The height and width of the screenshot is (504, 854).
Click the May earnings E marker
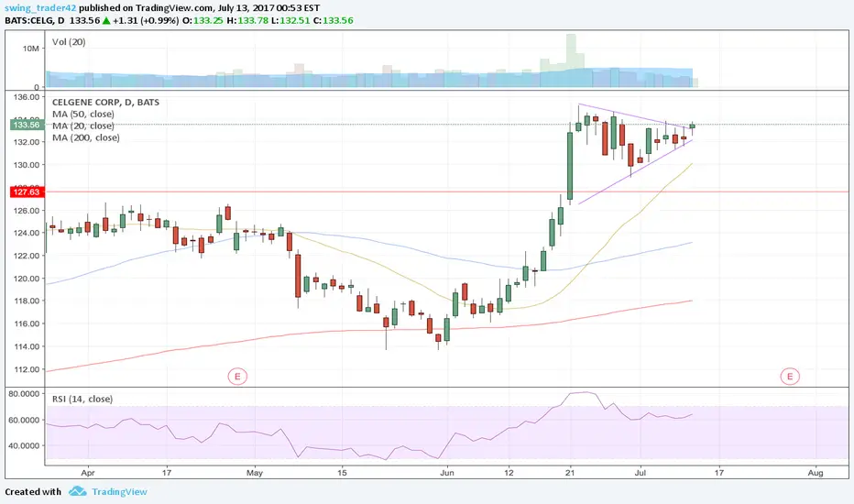point(237,376)
